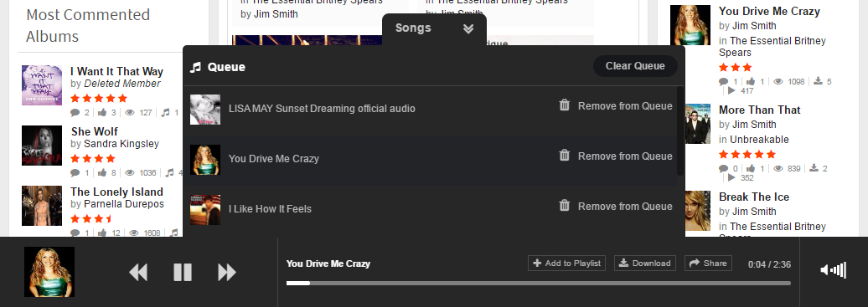The width and height of the screenshot is (868, 307).
Task: Seek along the song progress bar
Action: (x=538, y=284)
